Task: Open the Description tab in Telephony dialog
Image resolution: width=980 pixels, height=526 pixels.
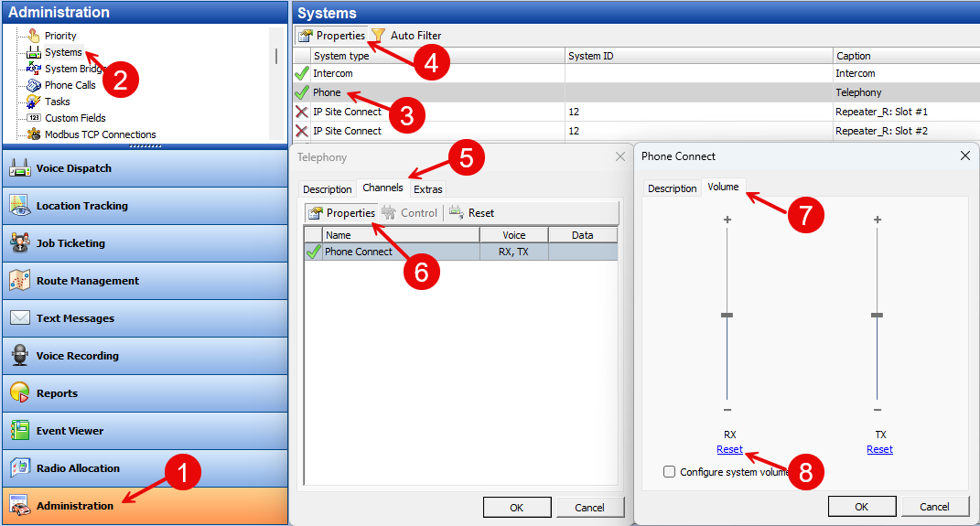Action: [x=327, y=189]
